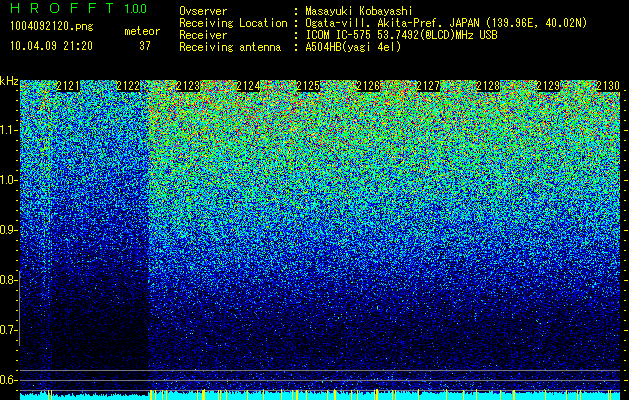Click the 2125 time marker
The height and width of the screenshot is (400, 629).
[308, 86]
